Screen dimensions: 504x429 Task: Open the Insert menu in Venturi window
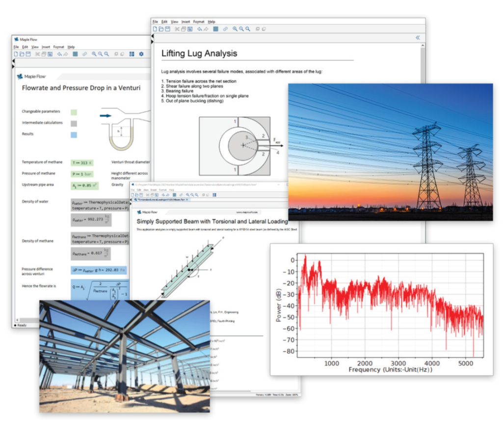click(x=46, y=47)
